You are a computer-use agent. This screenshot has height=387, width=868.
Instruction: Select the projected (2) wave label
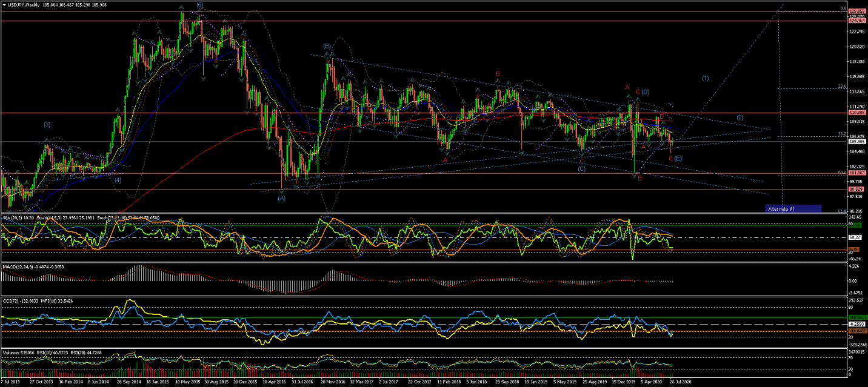pos(740,117)
